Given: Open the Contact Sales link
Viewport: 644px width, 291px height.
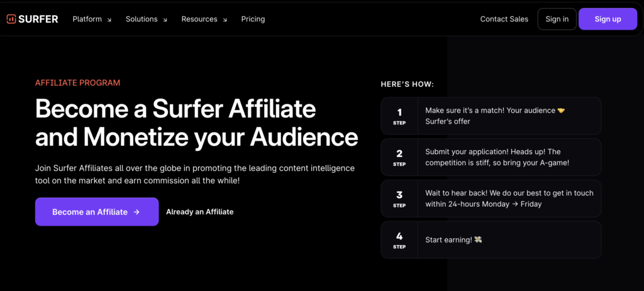Looking at the screenshot, I should 504,19.
